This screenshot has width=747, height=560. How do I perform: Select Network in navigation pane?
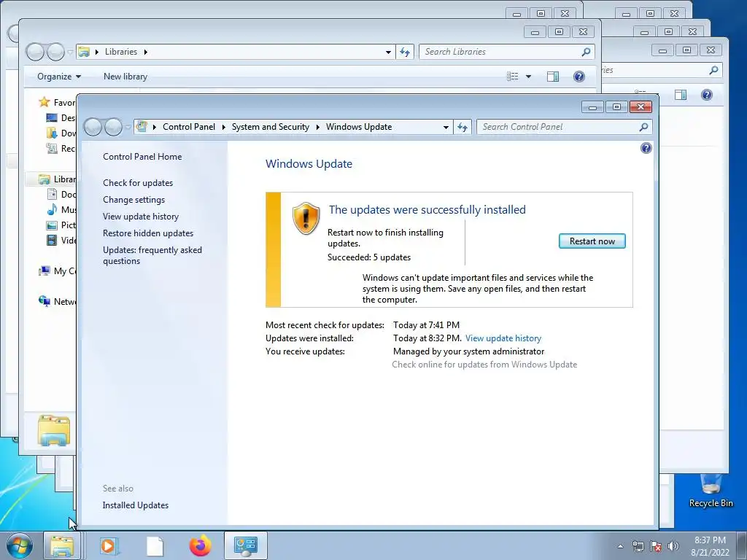click(57, 301)
